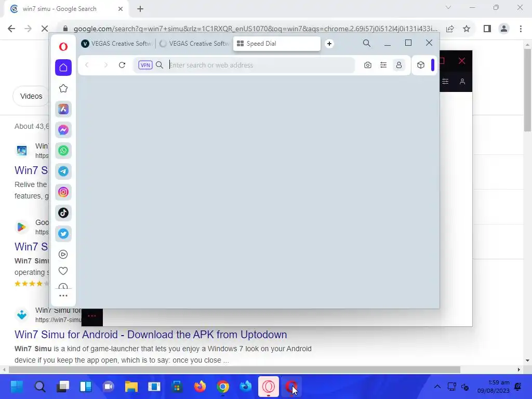The image size is (532, 399).
Task: Toggle the VPN badge in Opera address bar
Action: coord(145,65)
